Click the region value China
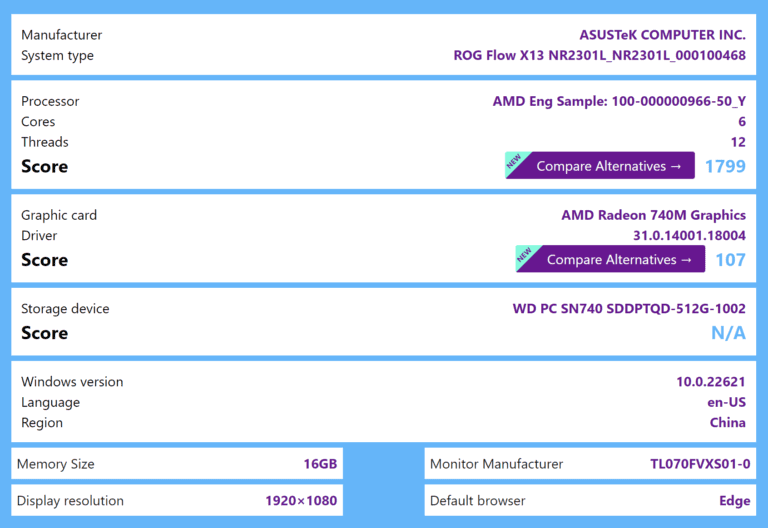 727,423
